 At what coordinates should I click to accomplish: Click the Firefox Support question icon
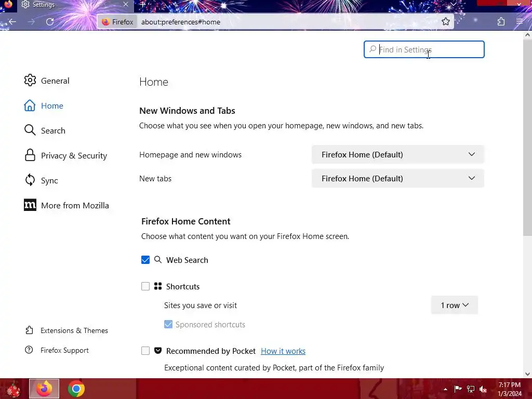pyautogui.click(x=29, y=350)
